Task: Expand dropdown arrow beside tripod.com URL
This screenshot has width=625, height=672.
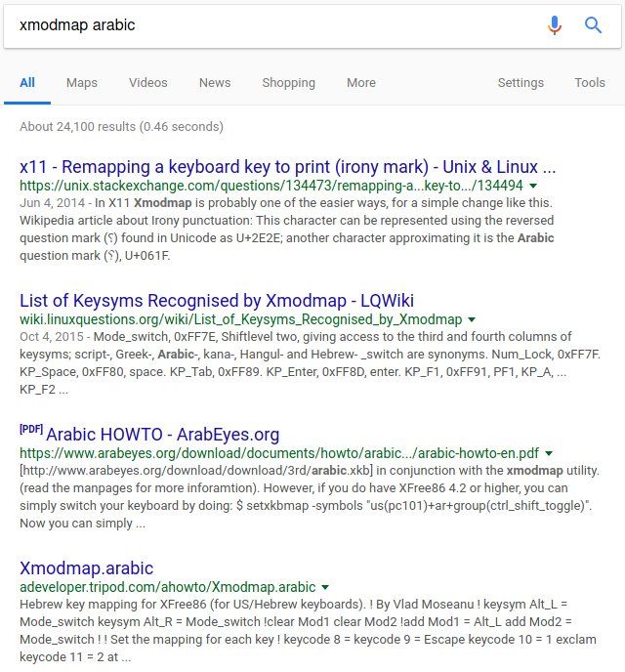Action: (325, 587)
